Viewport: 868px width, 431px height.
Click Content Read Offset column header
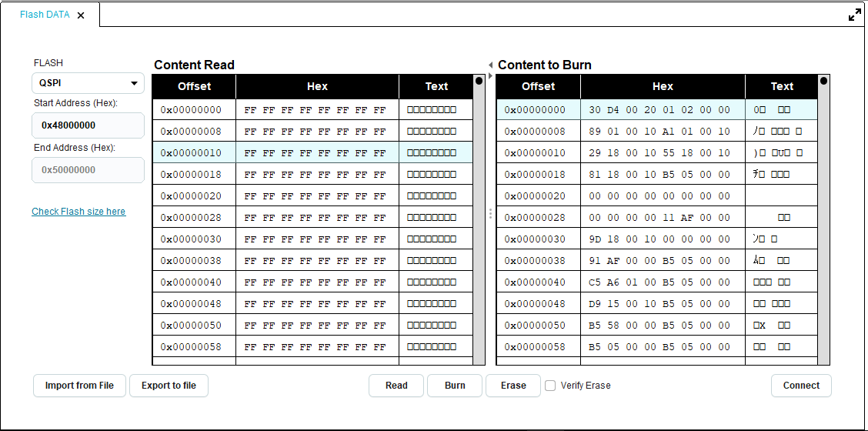coord(195,86)
